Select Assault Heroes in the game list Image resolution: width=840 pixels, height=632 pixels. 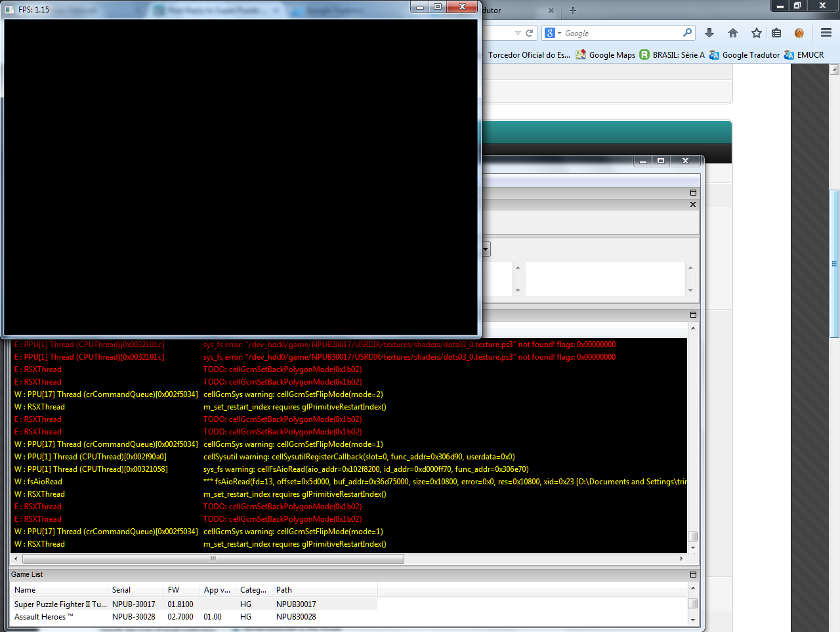tap(44, 617)
